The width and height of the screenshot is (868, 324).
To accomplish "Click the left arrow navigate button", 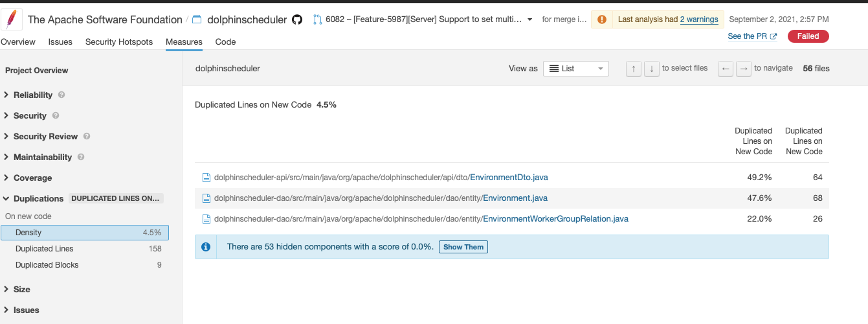I will pos(726,68).
